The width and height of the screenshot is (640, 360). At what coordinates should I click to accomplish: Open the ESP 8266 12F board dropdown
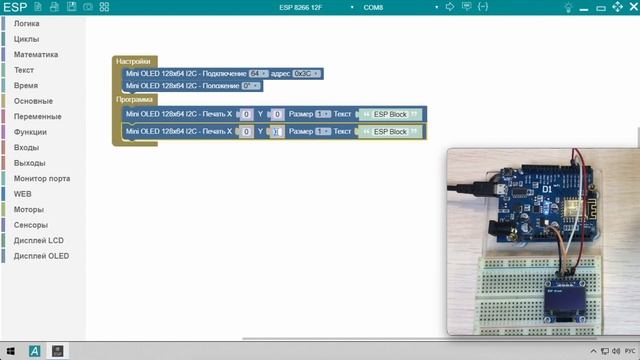pyautogui.click(x=316, y=7)
